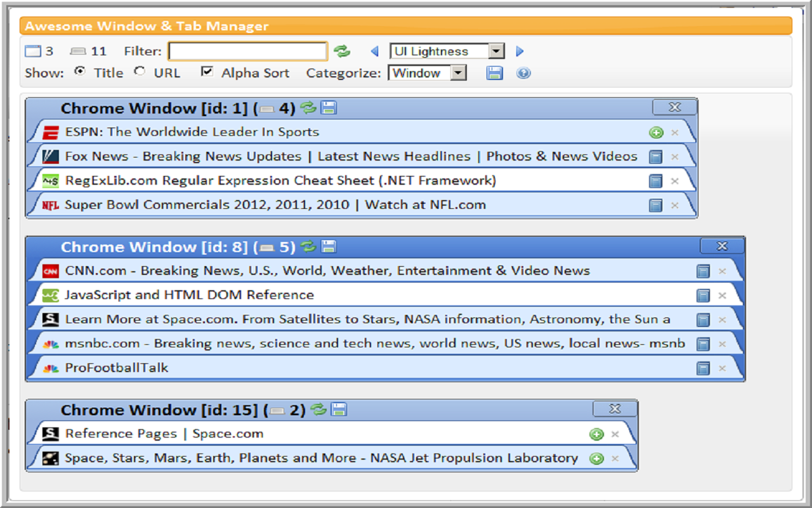Click the blue window icon next to CNN.com
Viewport: 812px width, 508px height.
703,271
